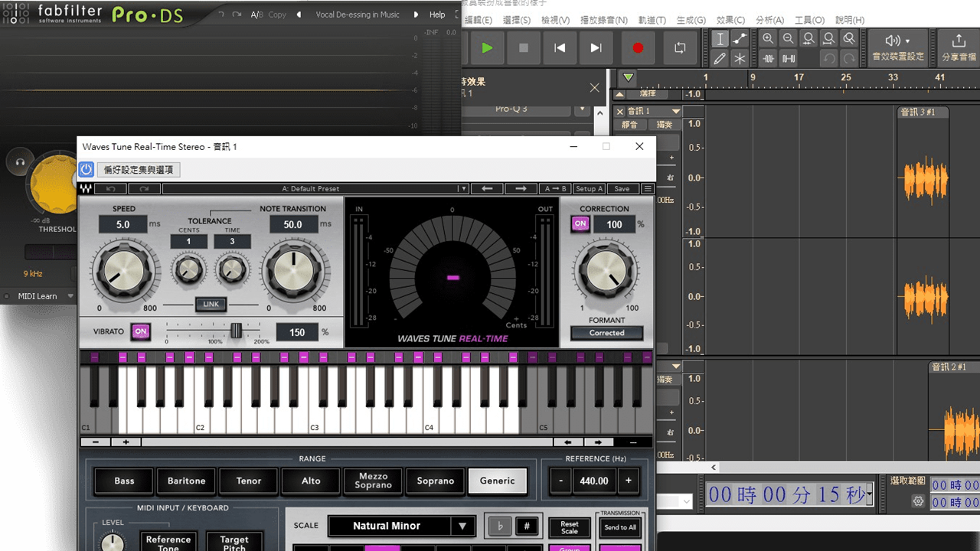
Task: Click the Share Audio (分享音檔) button
Action: [959, 47]
